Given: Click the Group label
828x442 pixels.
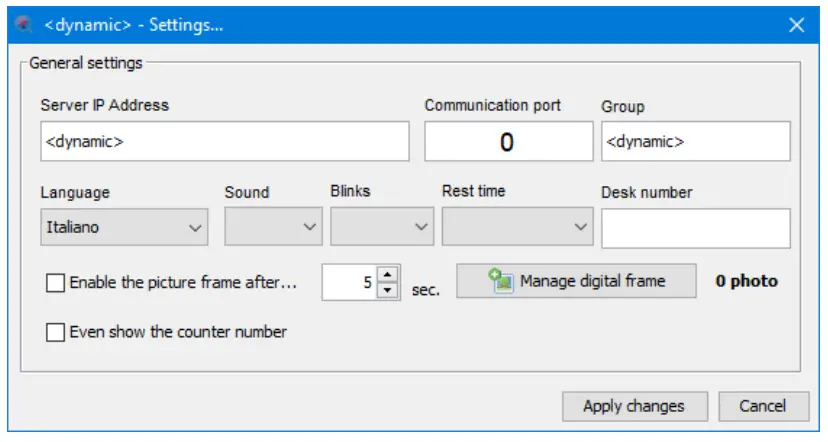Looking at the screenshot, I should pyautogui.click(x=623, y=107).
